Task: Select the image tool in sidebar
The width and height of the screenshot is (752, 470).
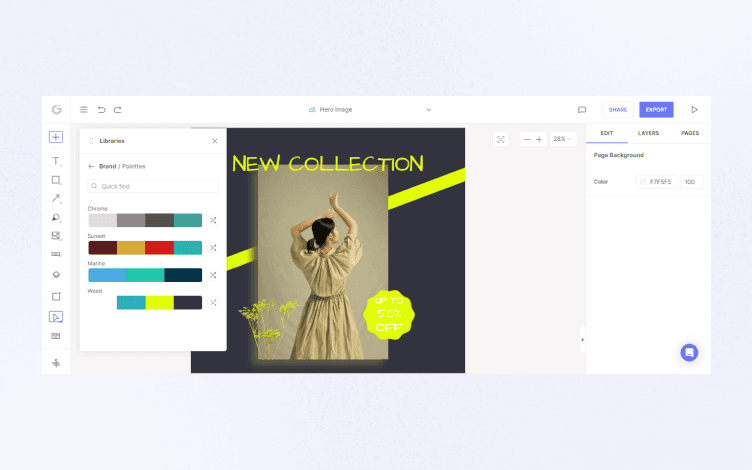Action: 56,235
